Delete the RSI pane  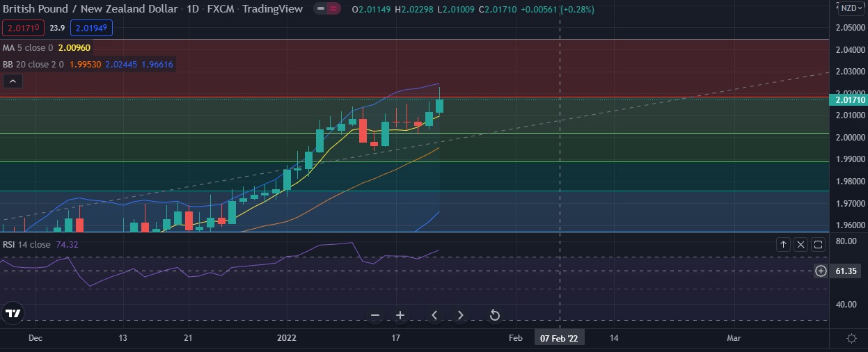tap(801, 244)
